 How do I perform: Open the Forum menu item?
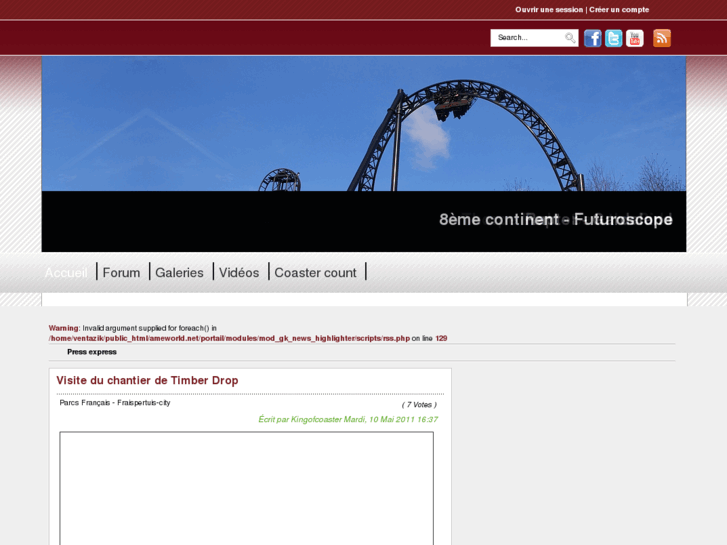pos(121,273)
